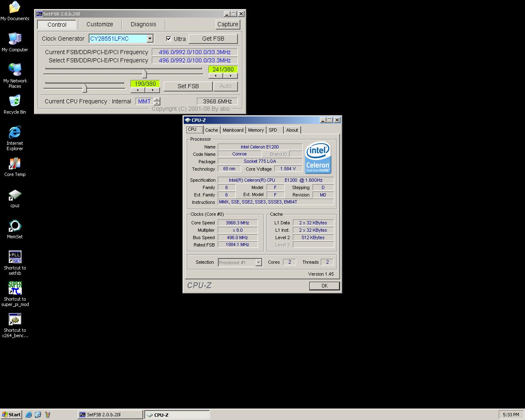The image size is (525, 420).
Task: Open the Memory tab in CPU-Z
Action: [x=256, y=130]
